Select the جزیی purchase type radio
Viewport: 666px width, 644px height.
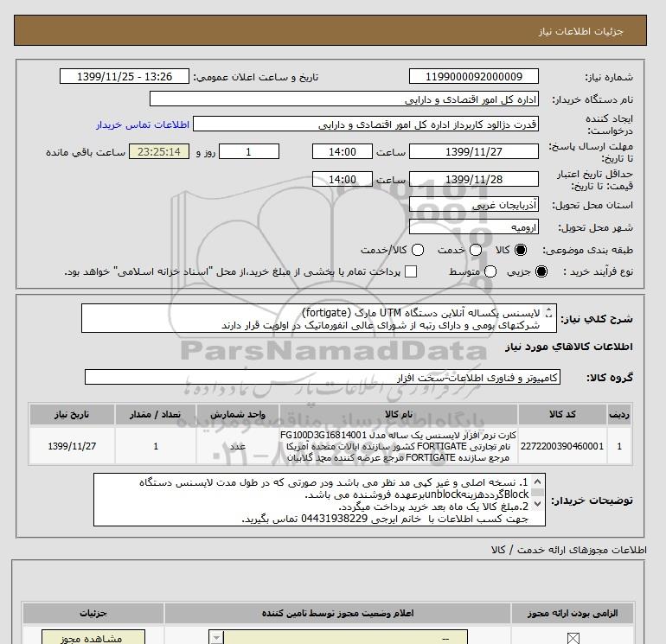(x=541, y=271)
